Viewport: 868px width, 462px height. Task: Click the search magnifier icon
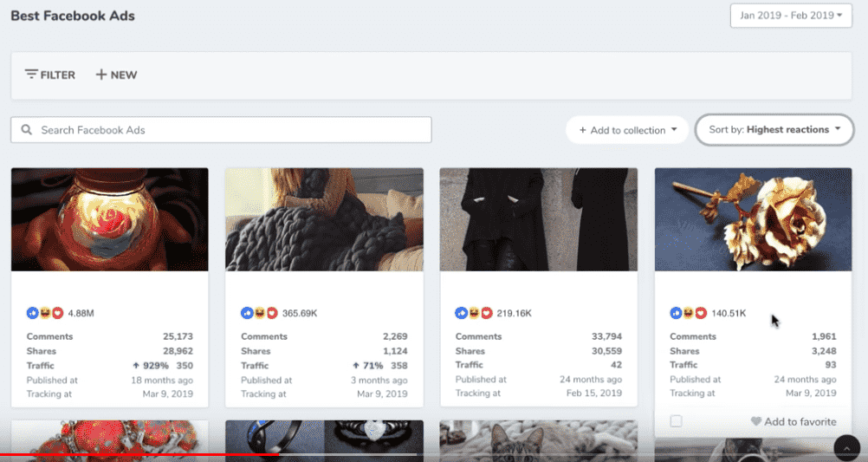pyautogui.click(x=26, y=130)
